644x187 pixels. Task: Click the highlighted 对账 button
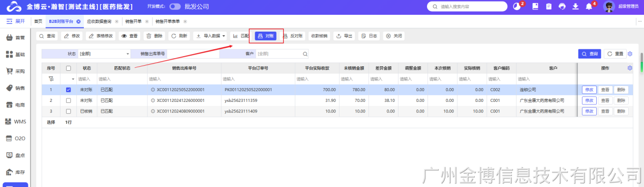266,36
